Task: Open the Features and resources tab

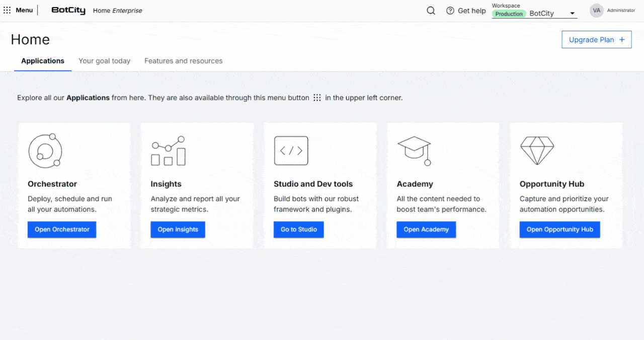Action: point(183,61)
